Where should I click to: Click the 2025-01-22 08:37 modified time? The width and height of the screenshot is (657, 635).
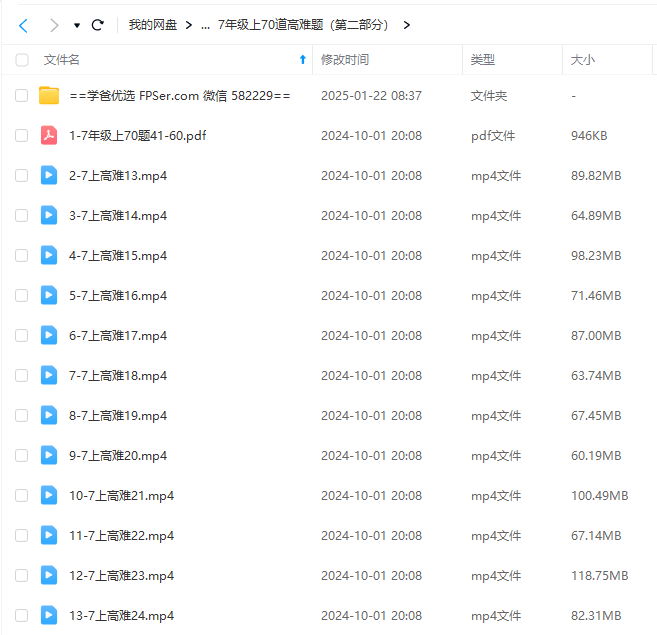[371, 96]
